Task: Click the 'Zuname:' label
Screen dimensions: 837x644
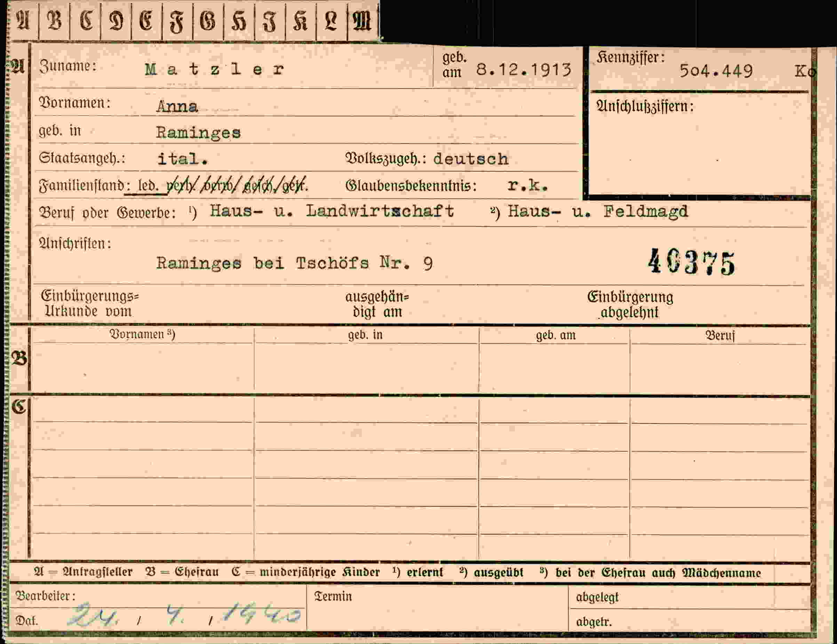Action: click(68, 66)
